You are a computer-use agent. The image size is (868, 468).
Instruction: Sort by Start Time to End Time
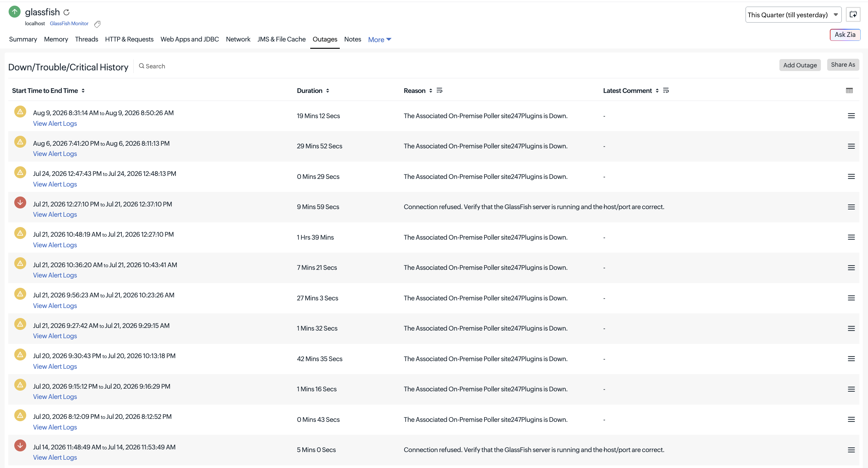coord(83,91)
